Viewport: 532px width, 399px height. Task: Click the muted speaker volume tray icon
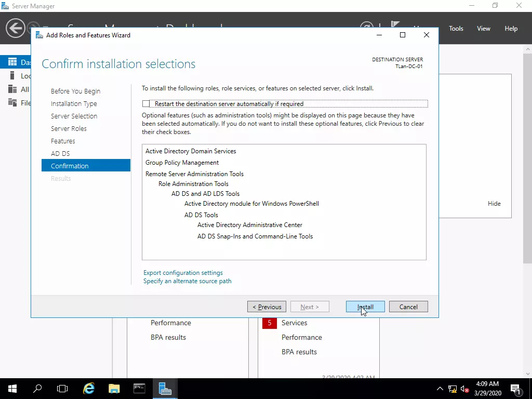[465, 389]
